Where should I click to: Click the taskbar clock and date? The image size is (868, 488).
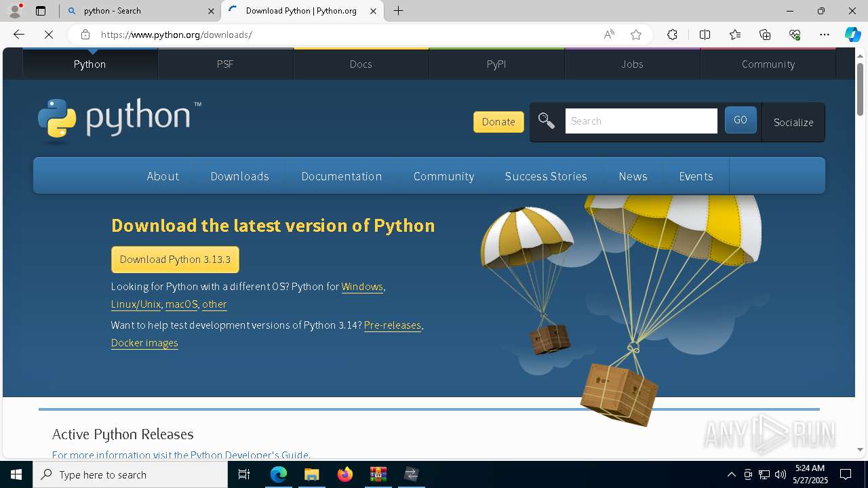tap(810, 474)
